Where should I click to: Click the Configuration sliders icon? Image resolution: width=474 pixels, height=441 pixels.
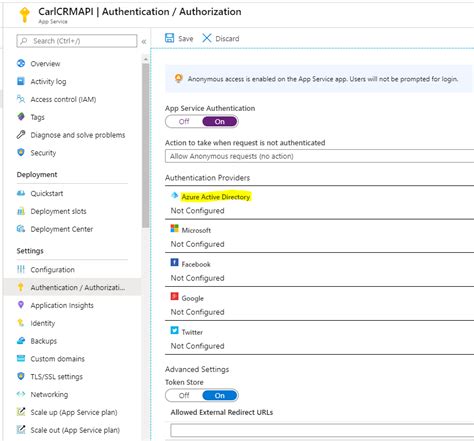click(x=21, y=269)
